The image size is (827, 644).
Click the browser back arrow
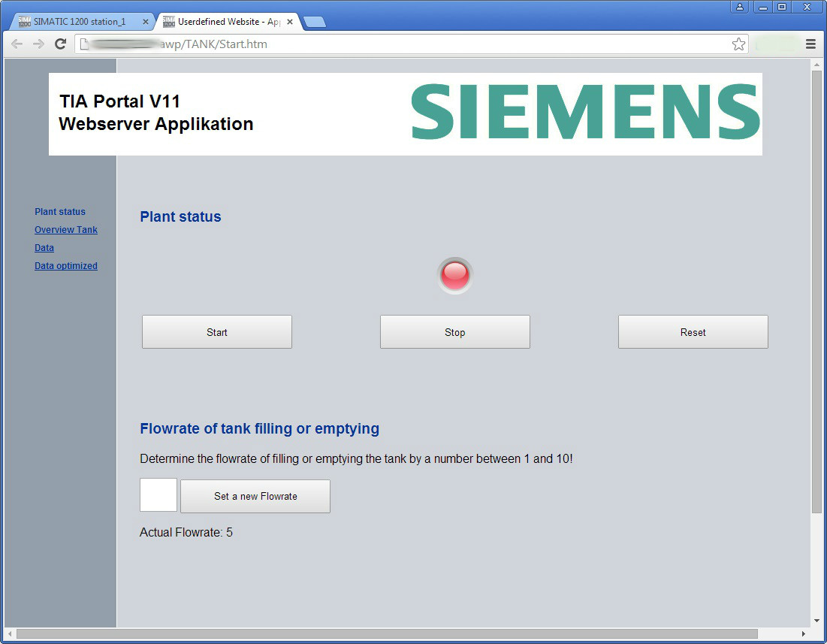[17, 44]
